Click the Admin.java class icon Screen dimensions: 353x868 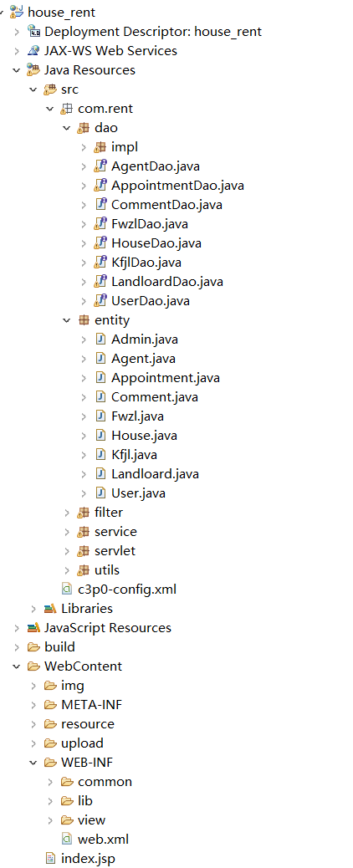[x=100, y=339]
